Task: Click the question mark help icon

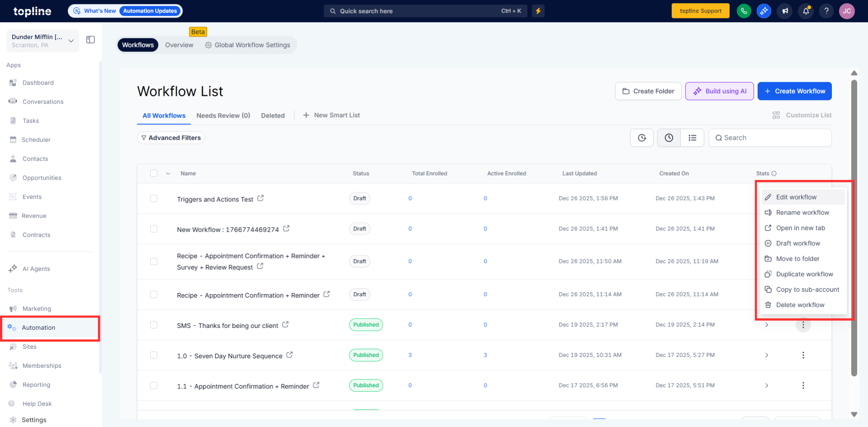Action: tap(826, 11)
